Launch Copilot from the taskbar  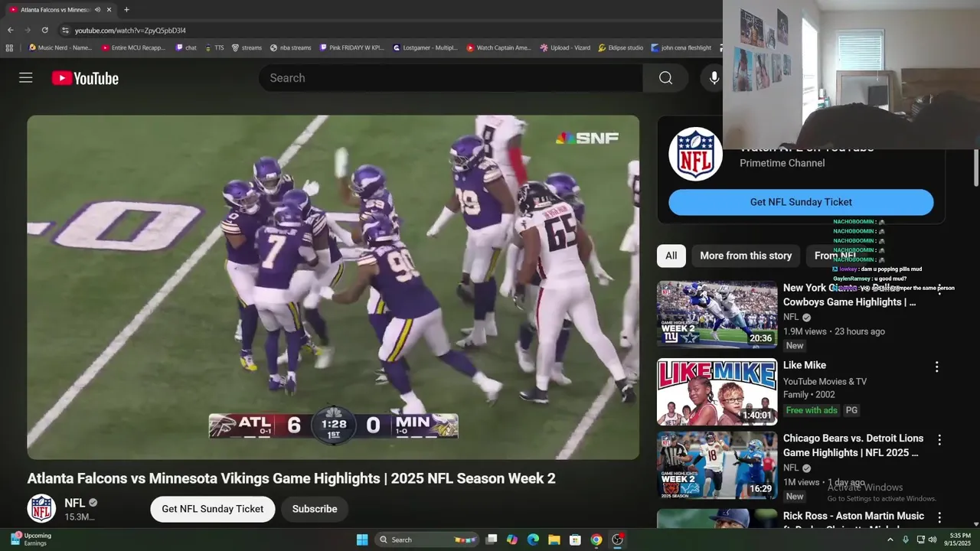(x=512, y=540)
